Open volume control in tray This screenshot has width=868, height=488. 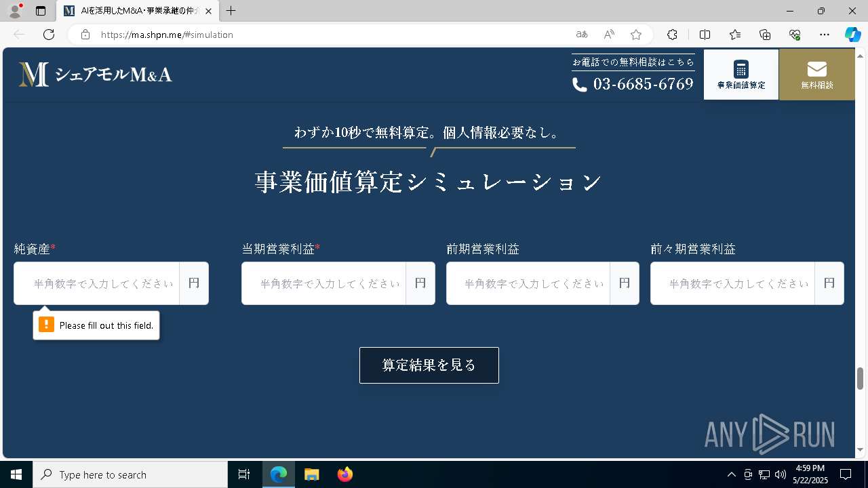click(x=781, y=474)
